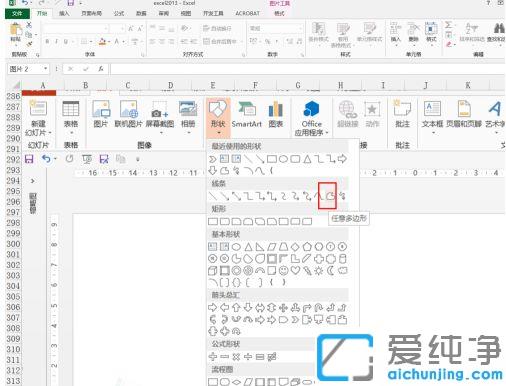Click the SmartArt icon

[247, 109]
